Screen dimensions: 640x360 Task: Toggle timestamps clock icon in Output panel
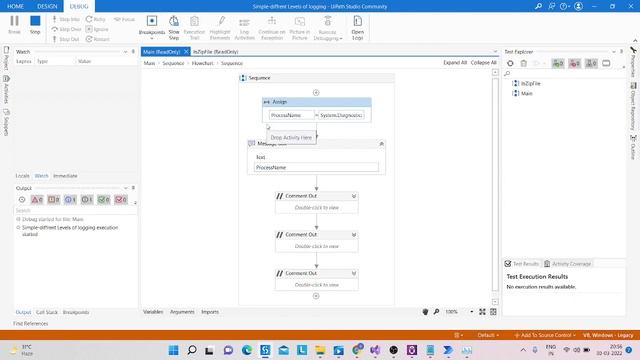point(22,200)
